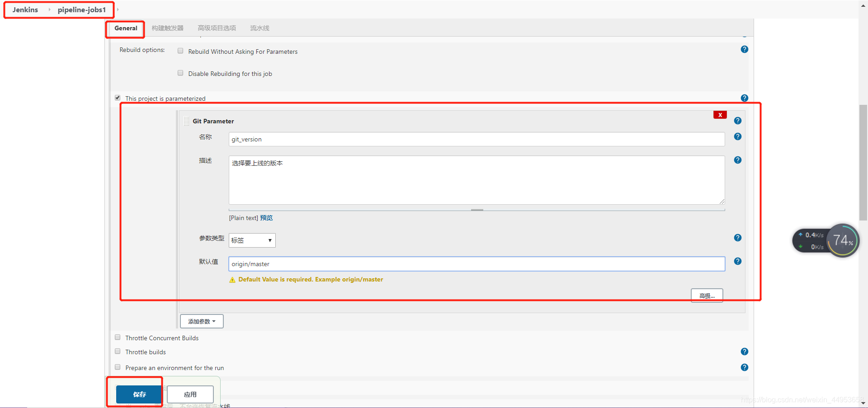868x408 pixels.
Task: Click the Rebuild options: label
Action: point(142,50)
